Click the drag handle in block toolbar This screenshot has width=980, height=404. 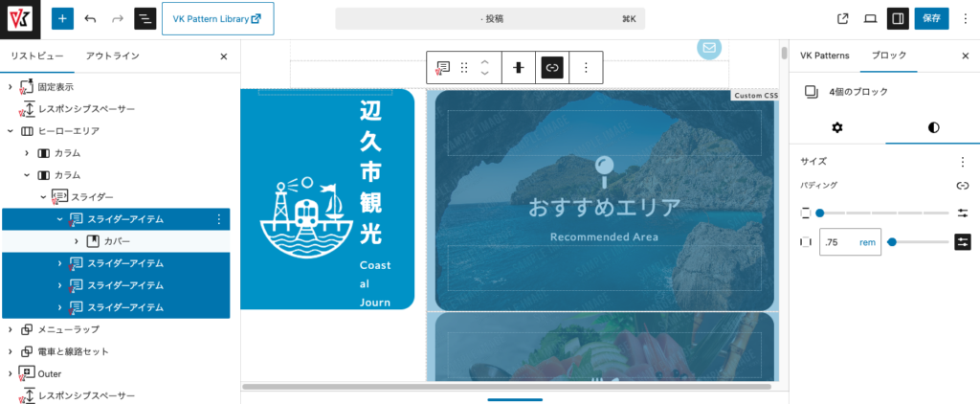464,67
